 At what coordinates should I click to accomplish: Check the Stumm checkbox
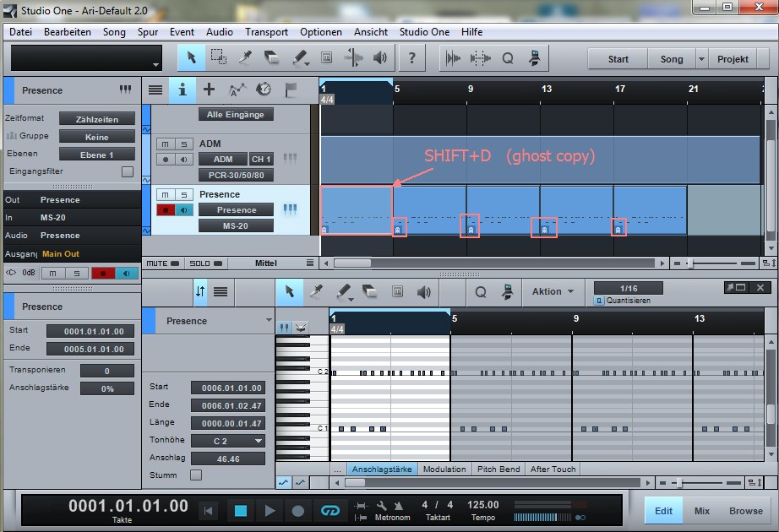(196, 475)
